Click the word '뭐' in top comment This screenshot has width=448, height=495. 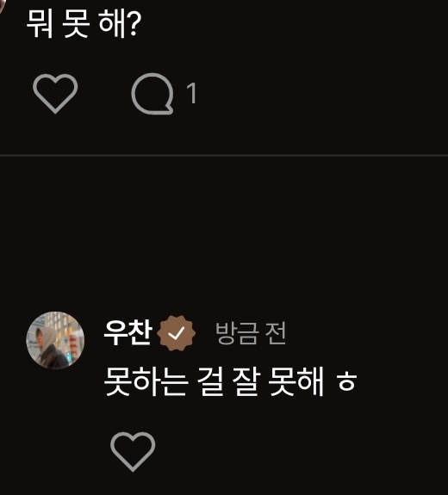coord(40,24)
